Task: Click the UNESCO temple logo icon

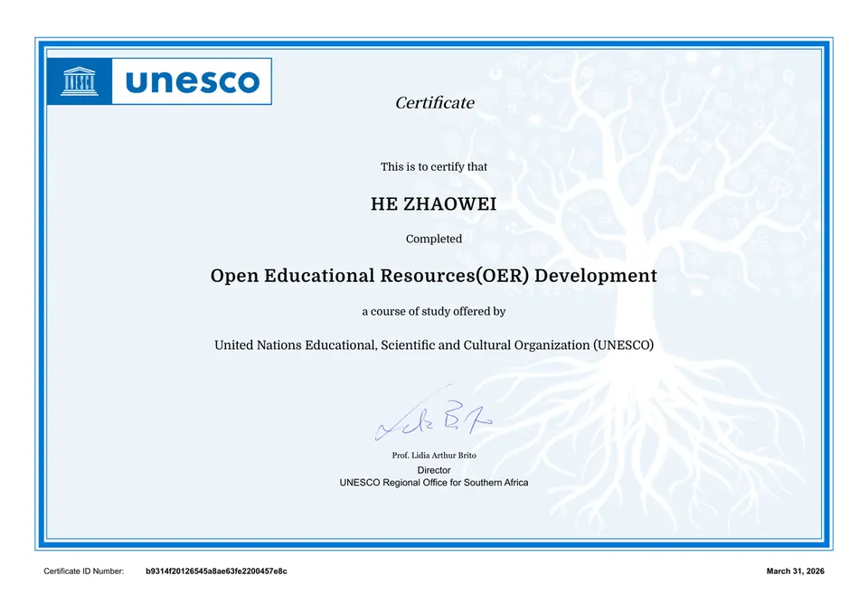Action: [80, 81]
